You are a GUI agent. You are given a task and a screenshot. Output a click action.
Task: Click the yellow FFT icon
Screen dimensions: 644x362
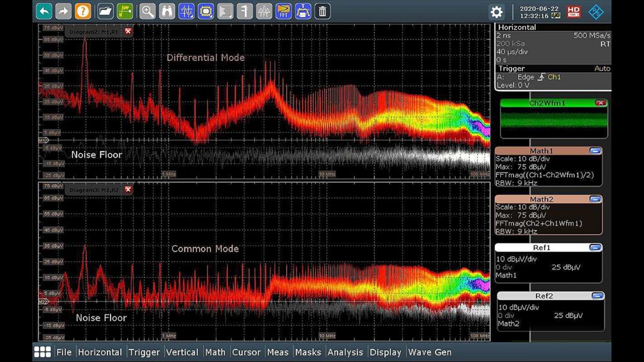(284, 11)
